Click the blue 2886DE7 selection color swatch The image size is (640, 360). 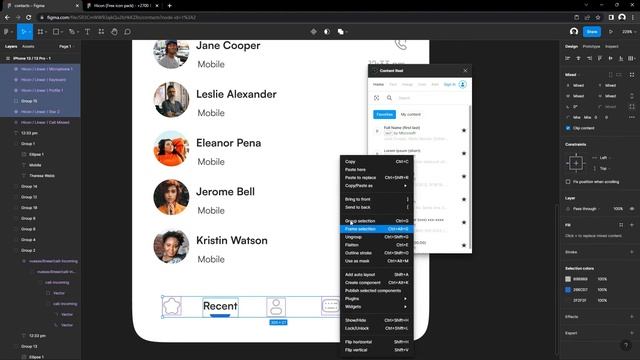coord(568,290)
